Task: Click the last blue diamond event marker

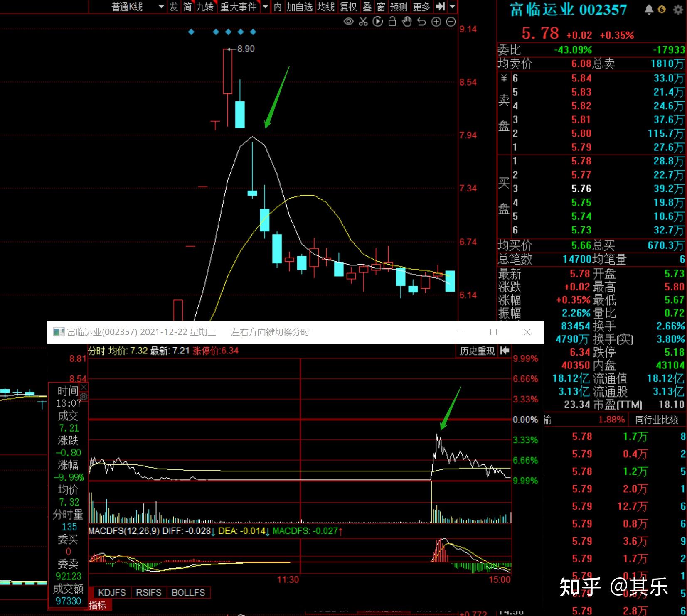Action: coord(253,32)
